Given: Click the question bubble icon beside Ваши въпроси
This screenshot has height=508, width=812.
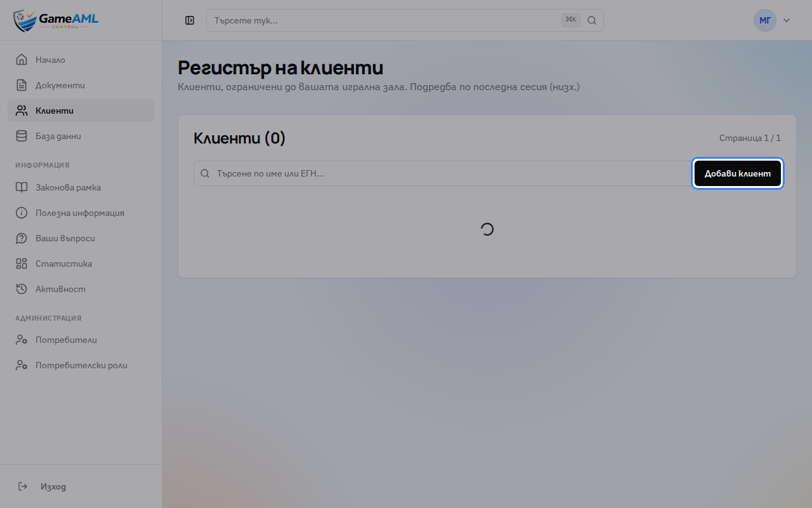Looking at the screenshot, I should (x=22, y=238).
